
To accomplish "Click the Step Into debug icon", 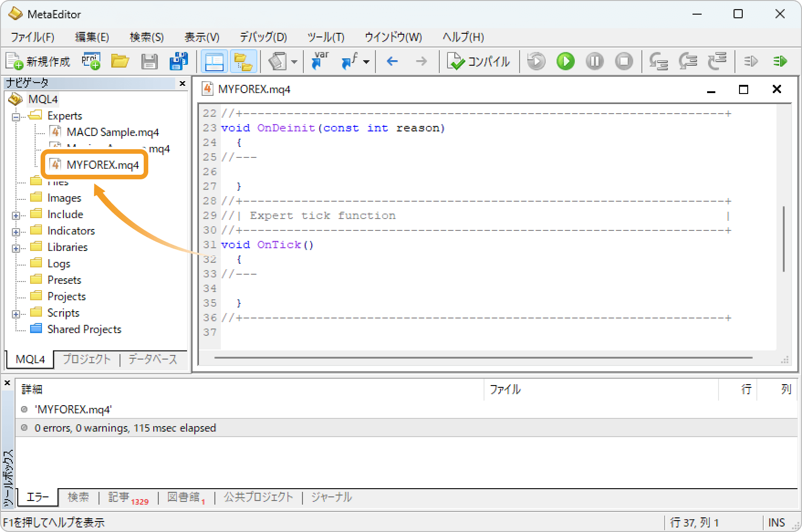I will pos(658,61).
